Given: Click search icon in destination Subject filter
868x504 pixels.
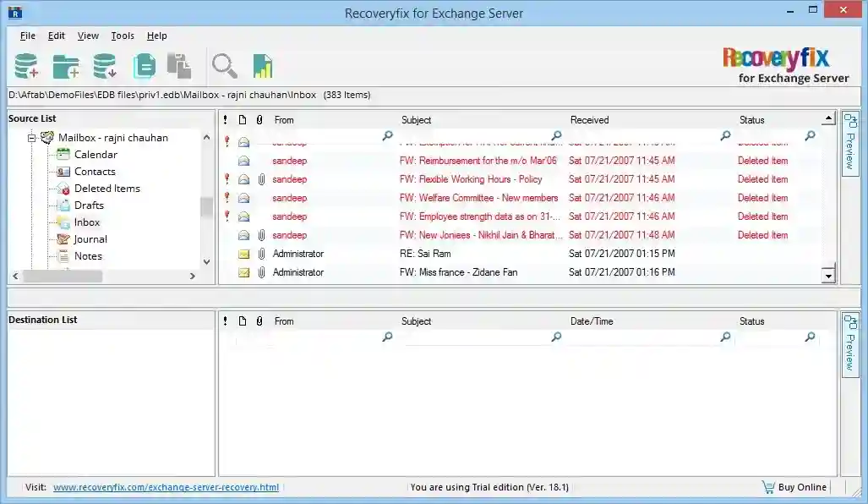Looking at the screenshot, I should pos(556,337).
